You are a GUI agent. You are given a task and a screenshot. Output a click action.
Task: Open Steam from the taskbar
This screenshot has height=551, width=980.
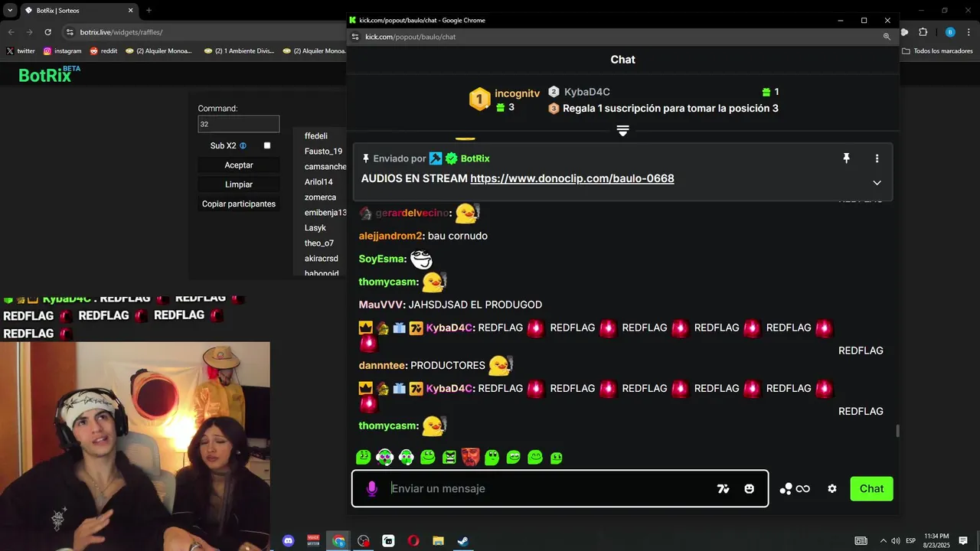tap(463, 541)
